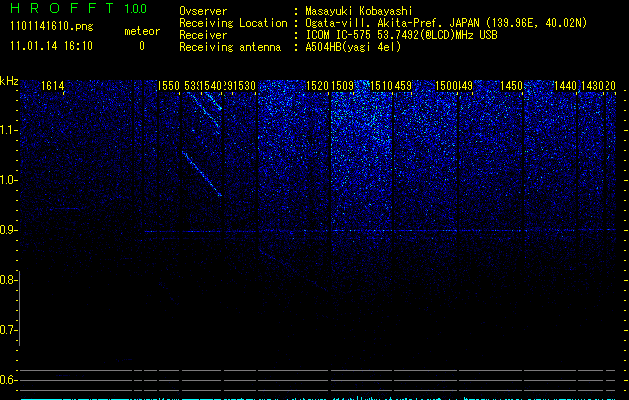Select the observer name Masayuki Kobayashi
Viewport: 629px width, 400px height.
coord(359,11)
